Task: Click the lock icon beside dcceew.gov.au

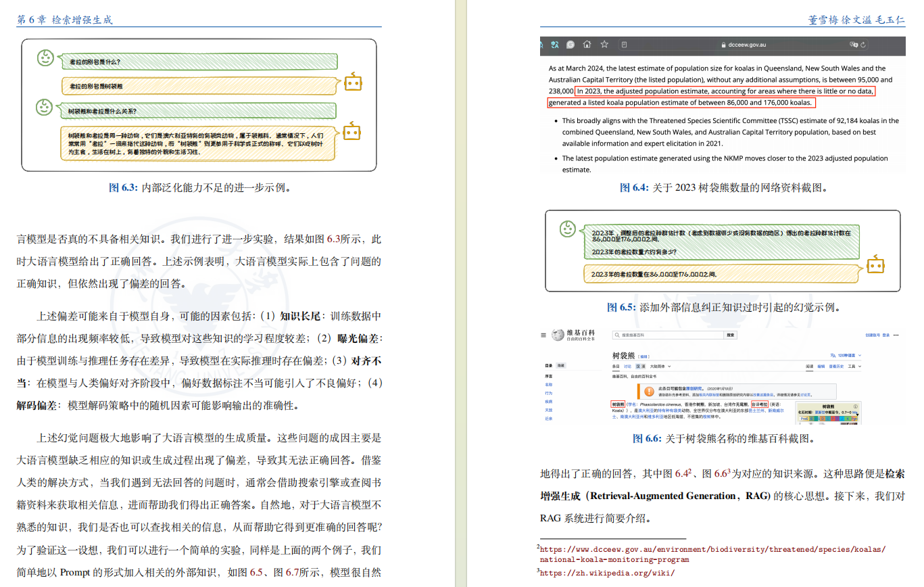Action: point(723,45)
